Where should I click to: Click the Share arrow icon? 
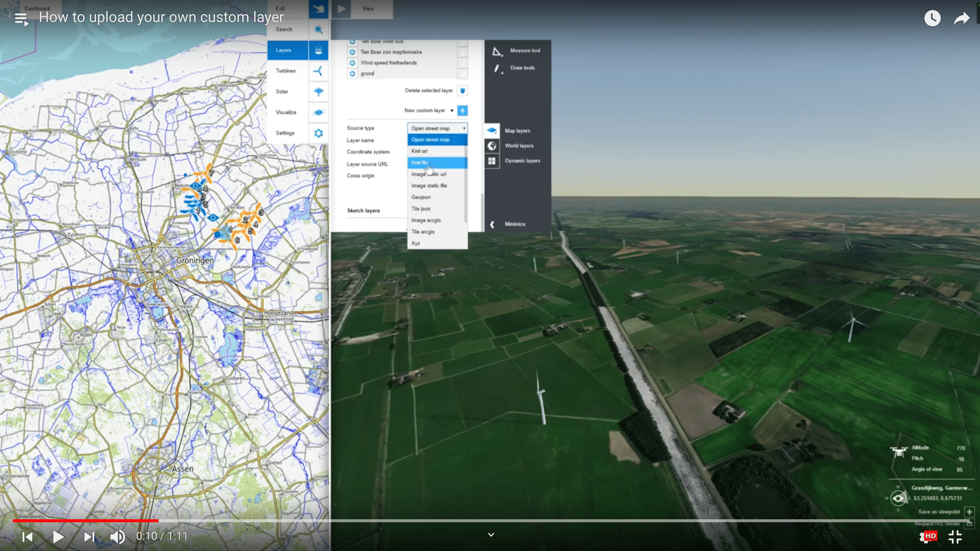[x=962, y=19]
